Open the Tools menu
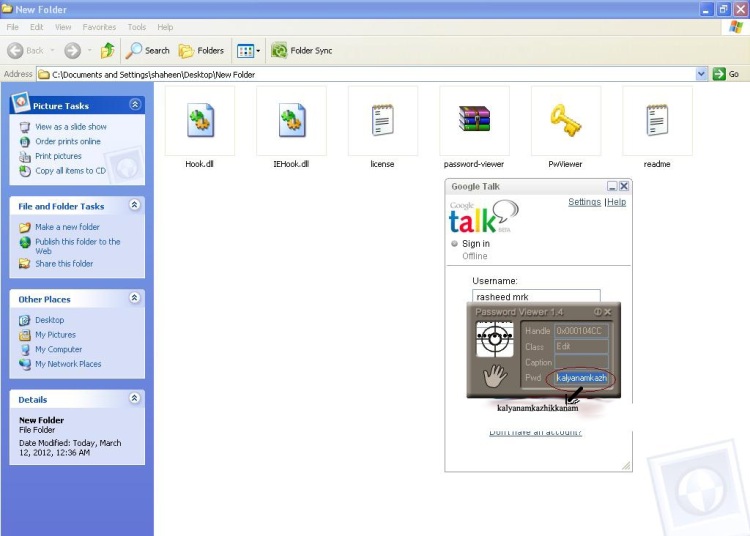The width and height of the screenshot is (750, 536). (136, 27)
